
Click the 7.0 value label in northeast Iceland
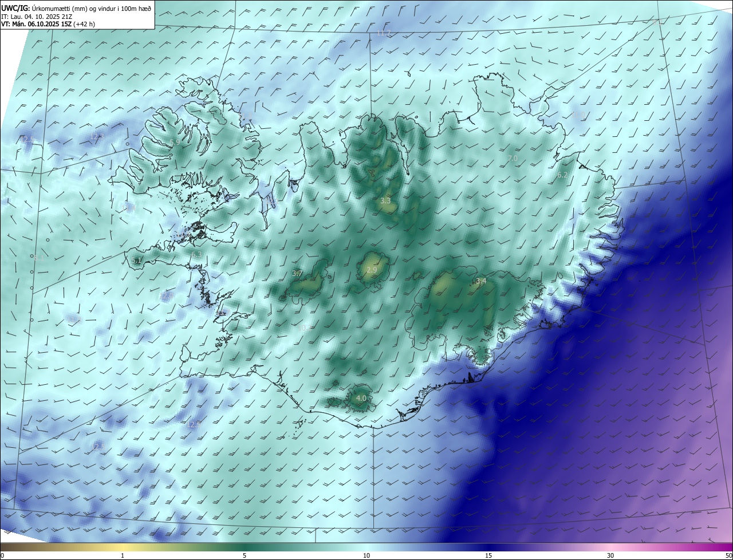pos(512,158)
